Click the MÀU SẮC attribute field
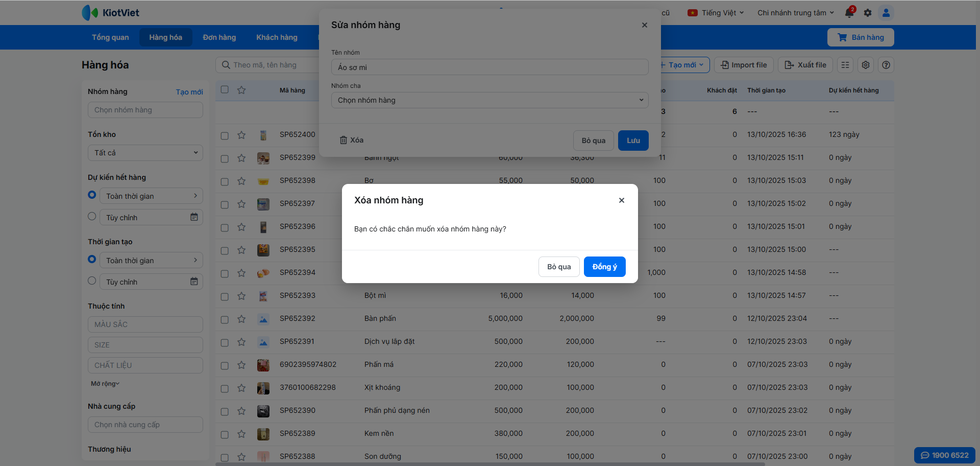 [145, 324]
